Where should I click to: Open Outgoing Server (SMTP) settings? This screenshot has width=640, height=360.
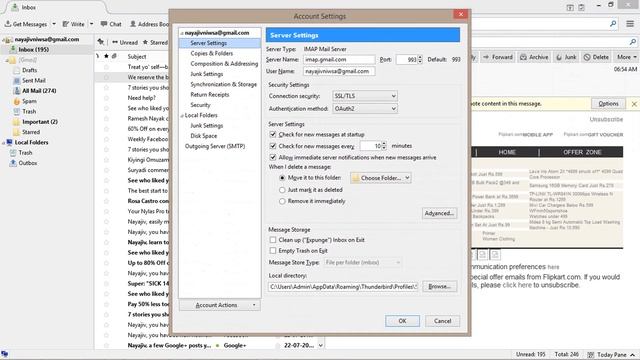215,146
